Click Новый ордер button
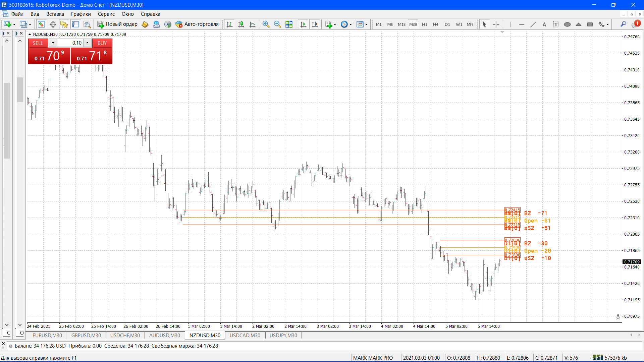This screenshot has width=644, height=362. [117, 24]
